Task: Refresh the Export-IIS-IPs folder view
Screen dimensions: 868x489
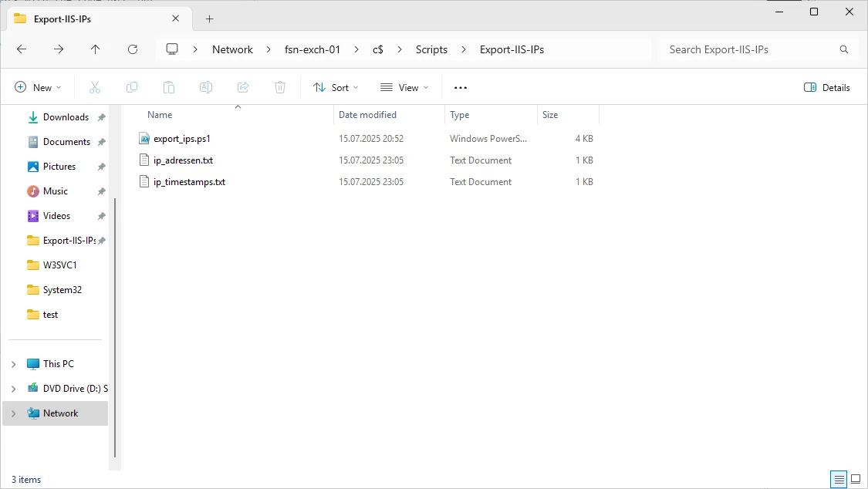Action: pos(132,49)
